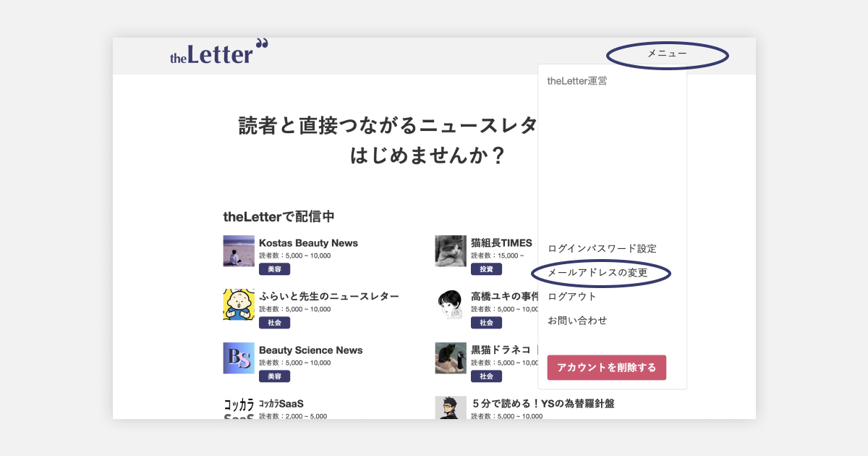This screenshot has width=868, height=456.
Task: Open お問い合わせ from the menu
Action: coord(577,321)
